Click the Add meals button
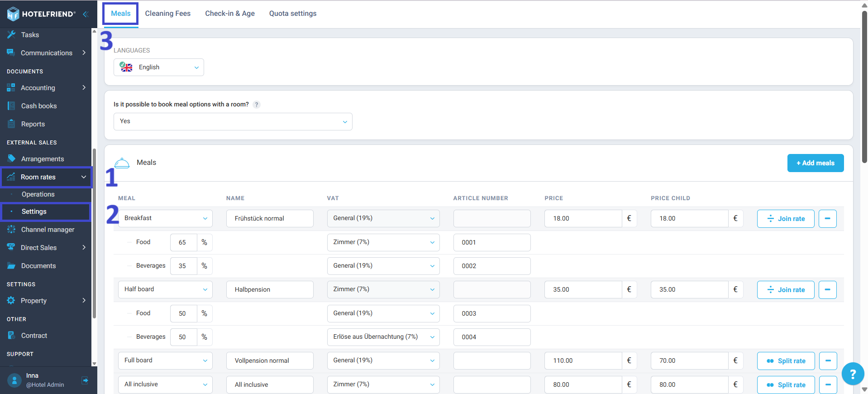 pos(815,163)
